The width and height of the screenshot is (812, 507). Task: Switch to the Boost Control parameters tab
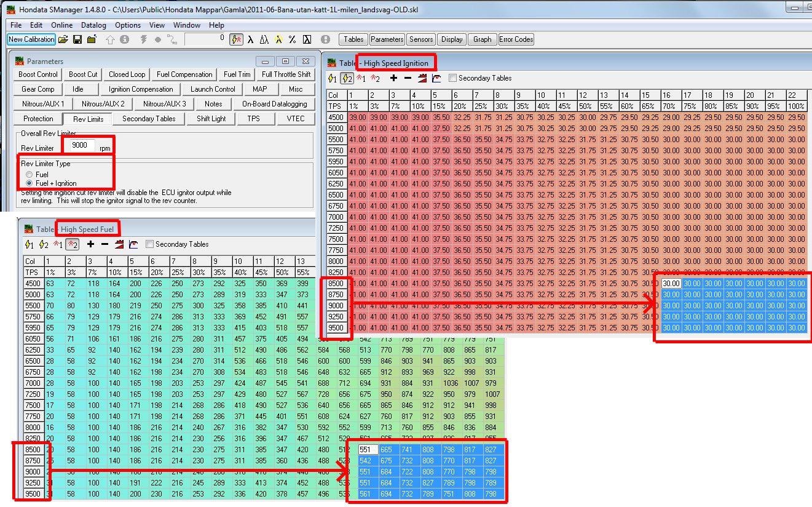[x=38, y=74]
